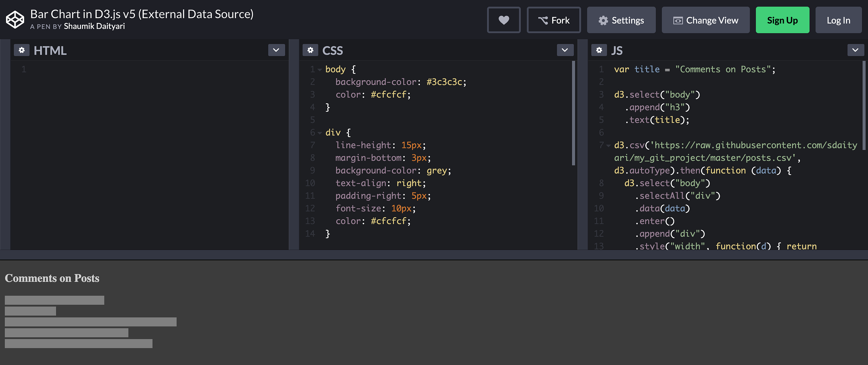Click the CodePen logo icon

(x=15, y=19)
